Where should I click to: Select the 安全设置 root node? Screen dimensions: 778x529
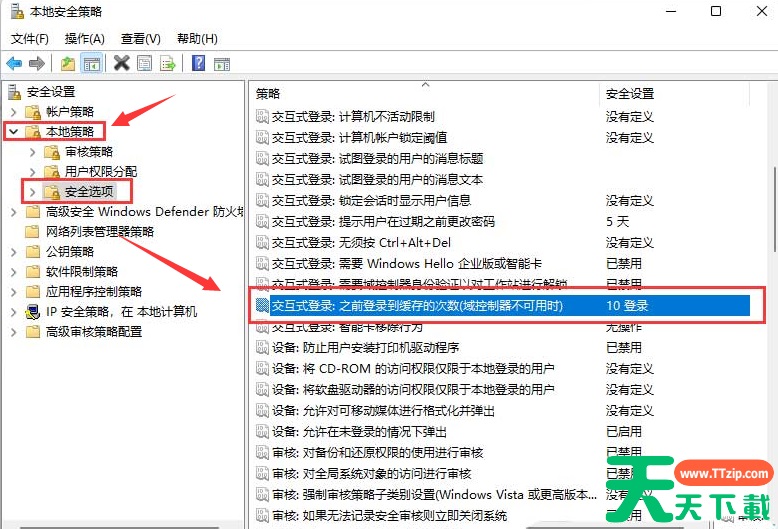pos(51,92)
